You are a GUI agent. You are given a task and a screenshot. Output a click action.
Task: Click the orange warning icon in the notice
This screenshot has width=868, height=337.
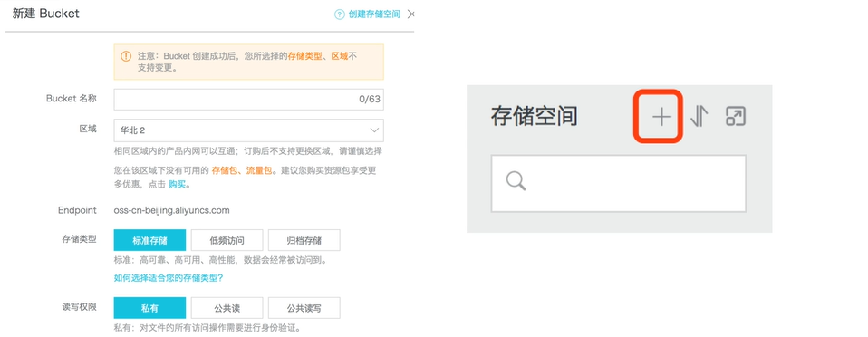126,56
